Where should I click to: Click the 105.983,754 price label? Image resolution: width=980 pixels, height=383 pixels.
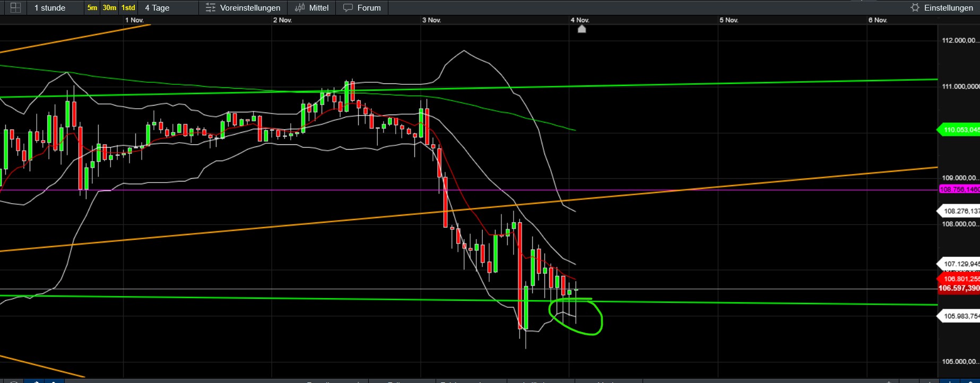959,316
